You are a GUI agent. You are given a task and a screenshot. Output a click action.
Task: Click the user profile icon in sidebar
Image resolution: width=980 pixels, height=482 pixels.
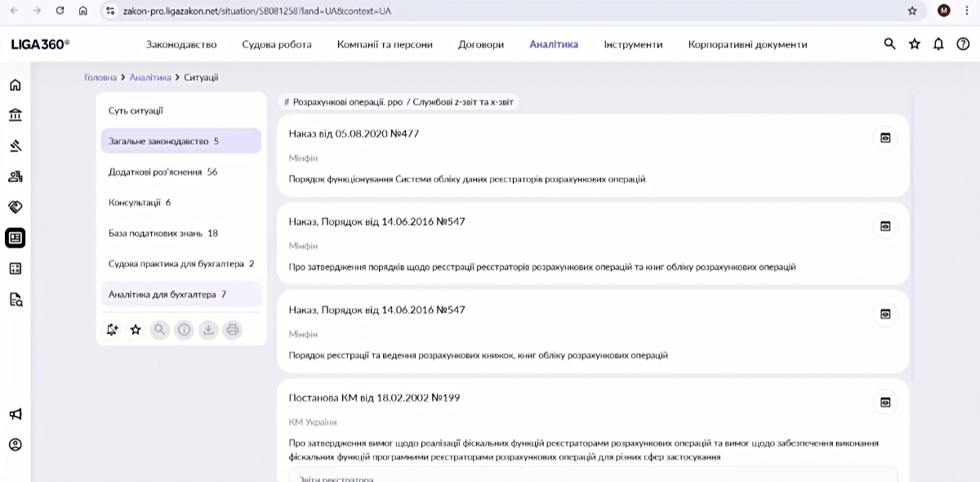15,445
